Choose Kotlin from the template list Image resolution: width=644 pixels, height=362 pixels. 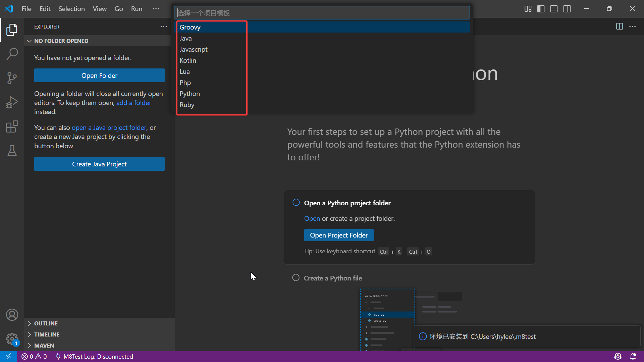pos(323,60)
